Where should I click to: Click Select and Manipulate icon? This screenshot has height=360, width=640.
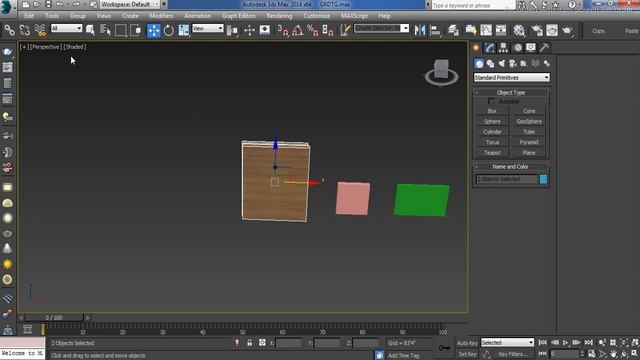(x=249, y=30)
